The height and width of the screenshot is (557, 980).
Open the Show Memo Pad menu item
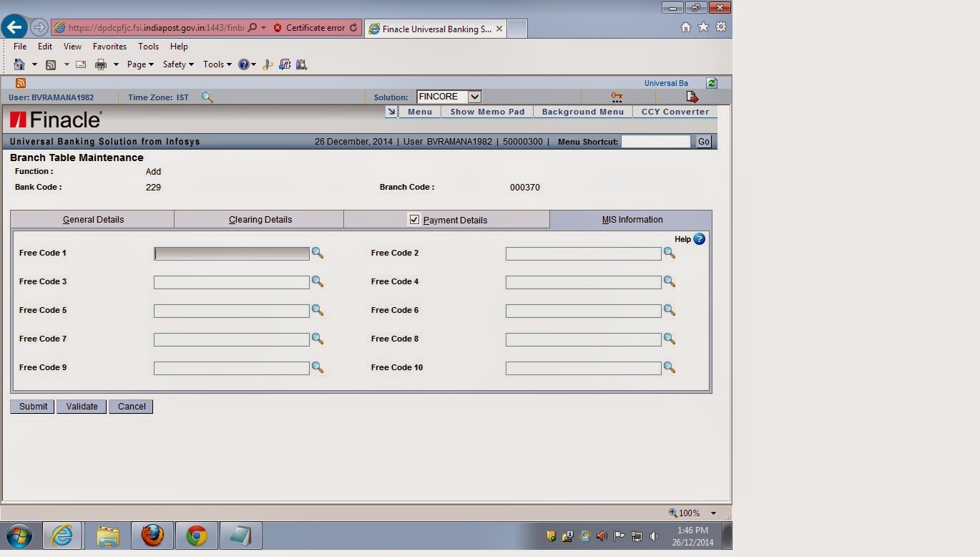(486, 112)
